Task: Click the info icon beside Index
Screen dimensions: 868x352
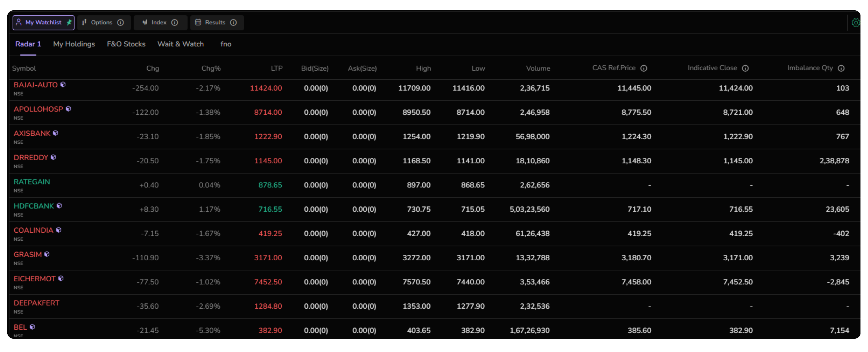Action: tap(174, 22)
